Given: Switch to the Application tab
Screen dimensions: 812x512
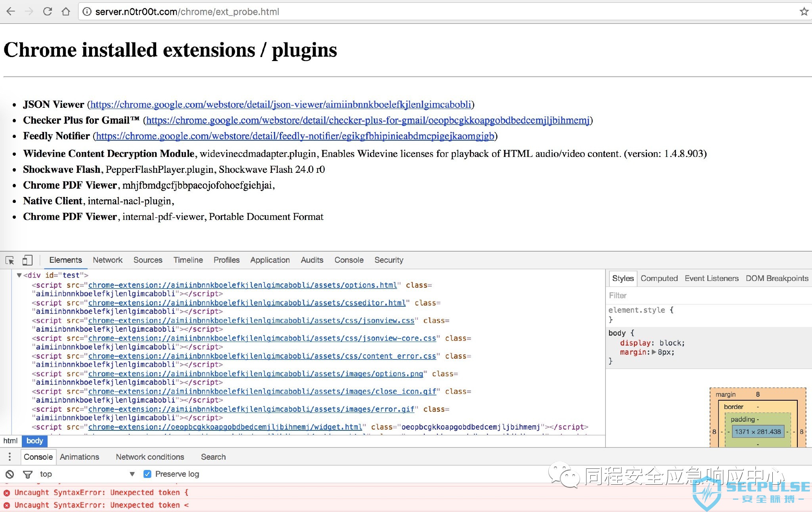Looking at the screenshot, I should click(270, 260).
